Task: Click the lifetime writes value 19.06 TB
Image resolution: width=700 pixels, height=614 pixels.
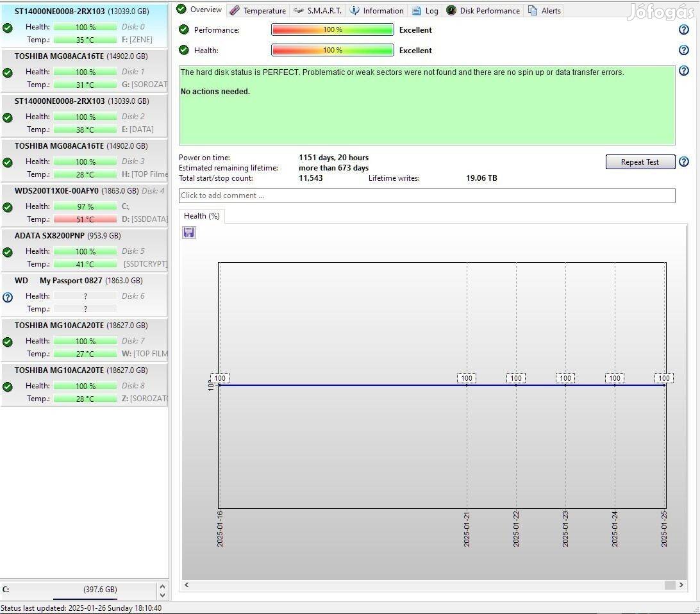Action: point(481,178)
